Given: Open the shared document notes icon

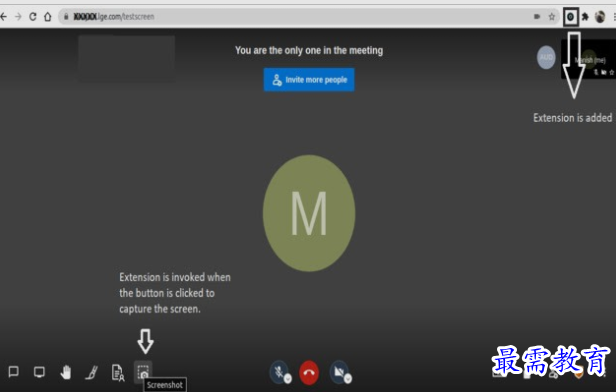Looking at the screenshot, I should (118, 372).
